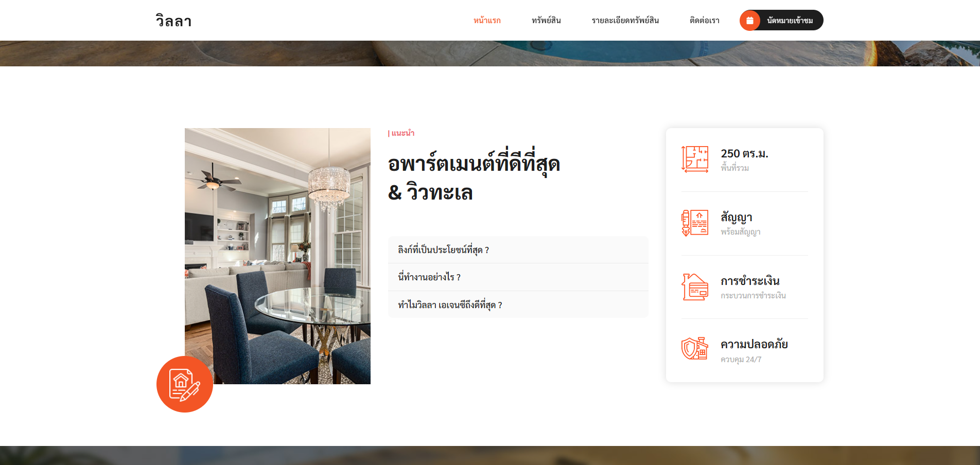Open the ทรัพย์สิน menu item

click(x=547, y=20)
